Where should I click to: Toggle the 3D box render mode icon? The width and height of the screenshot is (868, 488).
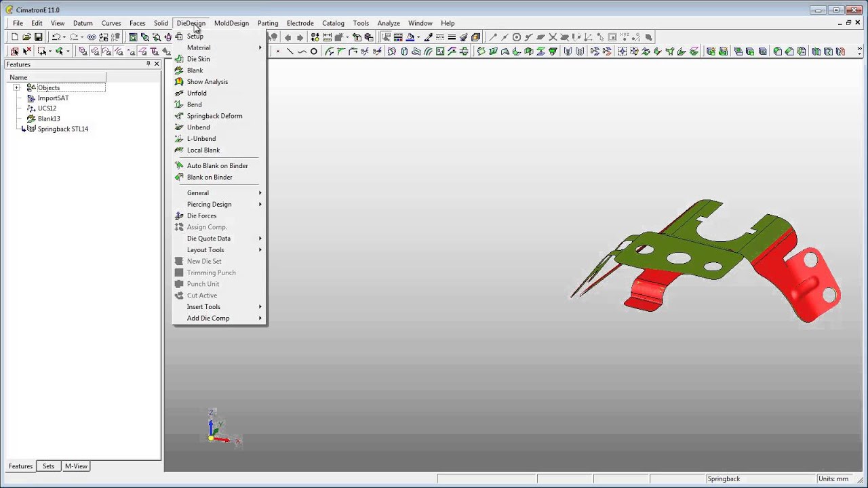[476, 37]
